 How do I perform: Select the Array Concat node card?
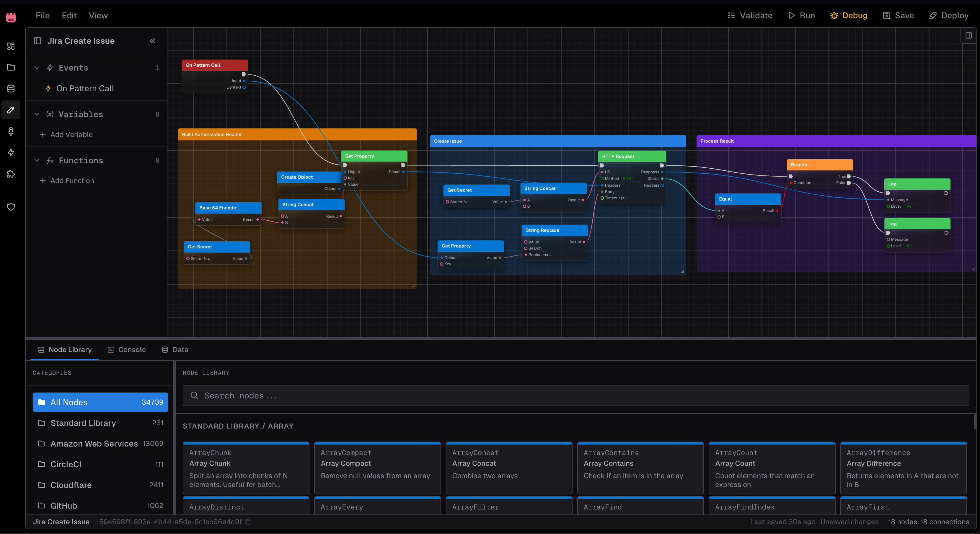click(x=509, y=468)
